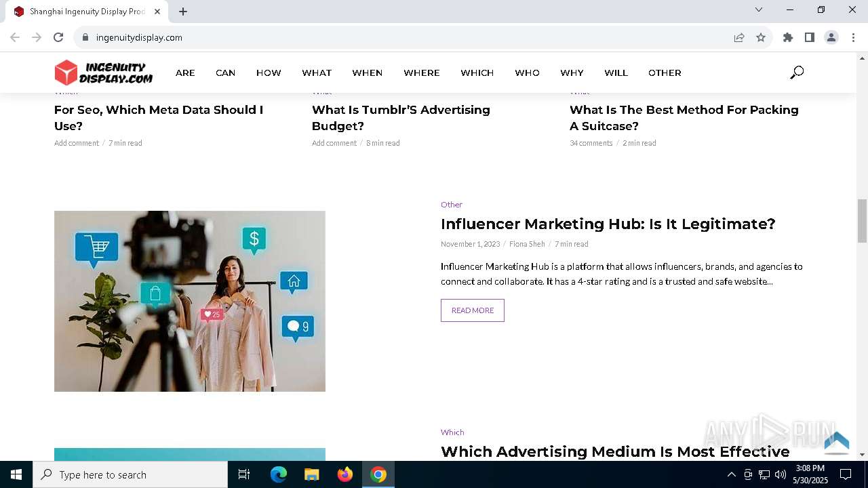This screenshot has width=868, height=488.
Task: Click Add comment under the Seo article
Action: point(77,143)
